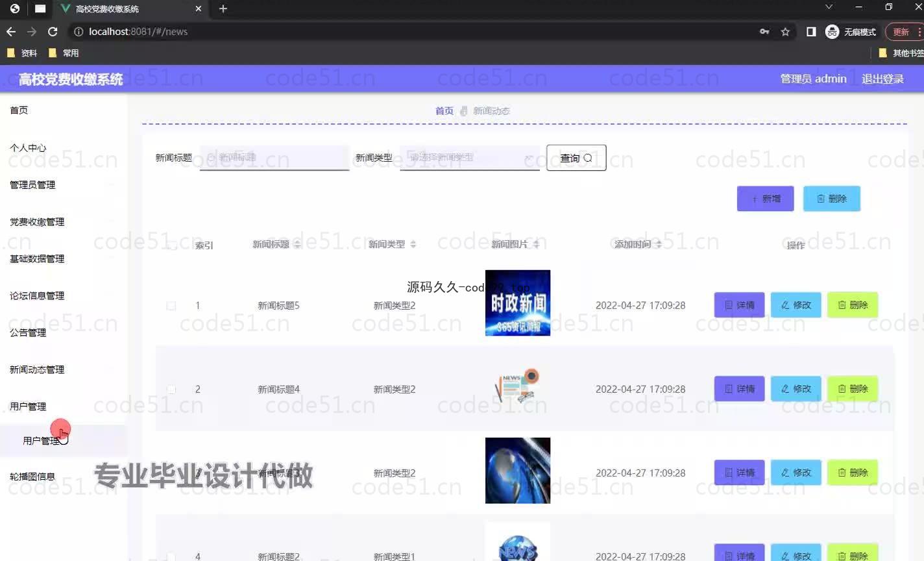Click 退出登录 to log out
Screen dimensions: 924x561
tap(882, 79)
